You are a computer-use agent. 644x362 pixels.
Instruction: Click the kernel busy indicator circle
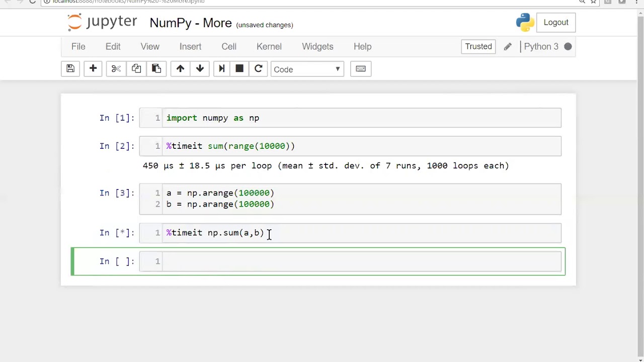[x=568, y=47]
